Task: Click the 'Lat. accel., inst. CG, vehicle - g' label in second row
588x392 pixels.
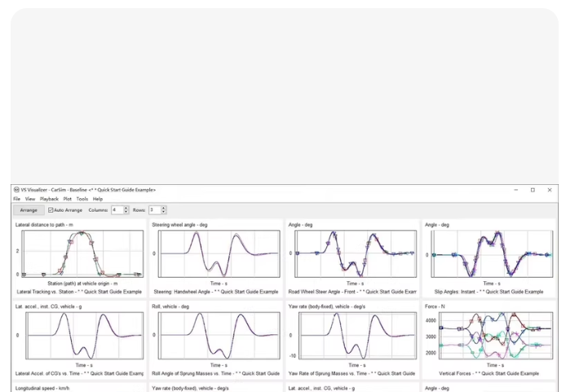Action: (48, 306)
